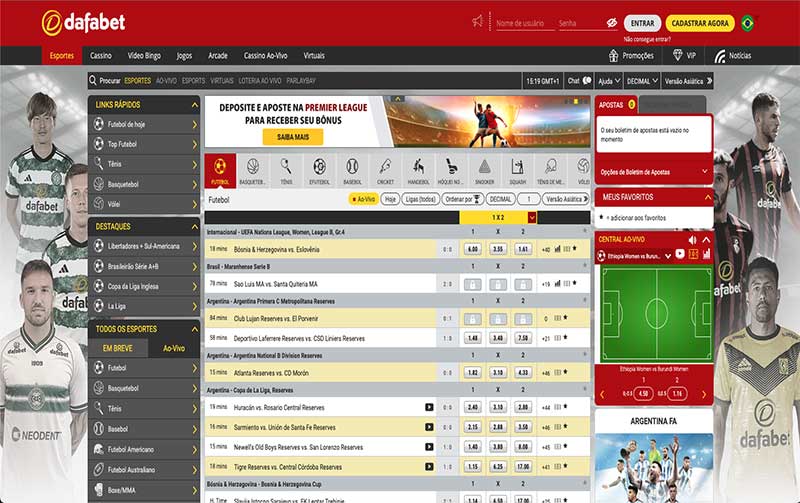Image resolution: width=800 pixels, height=503 pixels.
Task: Select the Handebol sport icon
Action: (418, 170)
